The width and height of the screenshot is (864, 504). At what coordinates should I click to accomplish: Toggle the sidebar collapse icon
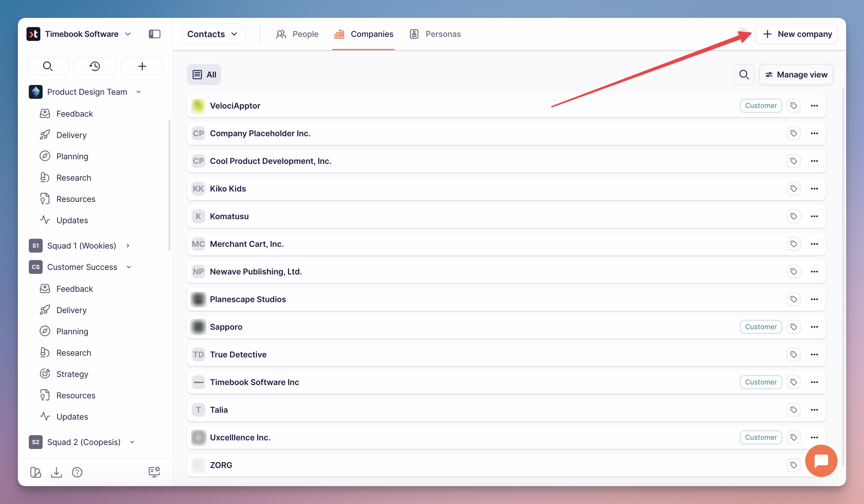(x=154, y=34)
